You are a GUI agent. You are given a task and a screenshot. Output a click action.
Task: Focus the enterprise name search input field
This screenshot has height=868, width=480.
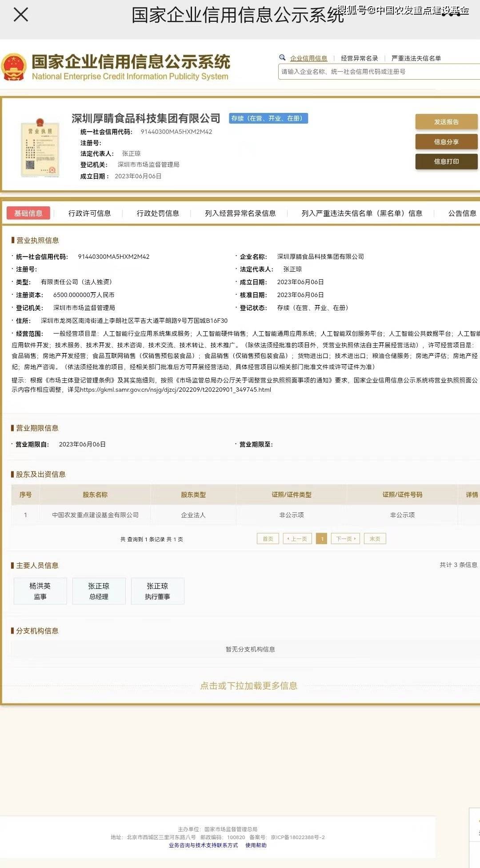pyautogui.click(x=379, y=72)
